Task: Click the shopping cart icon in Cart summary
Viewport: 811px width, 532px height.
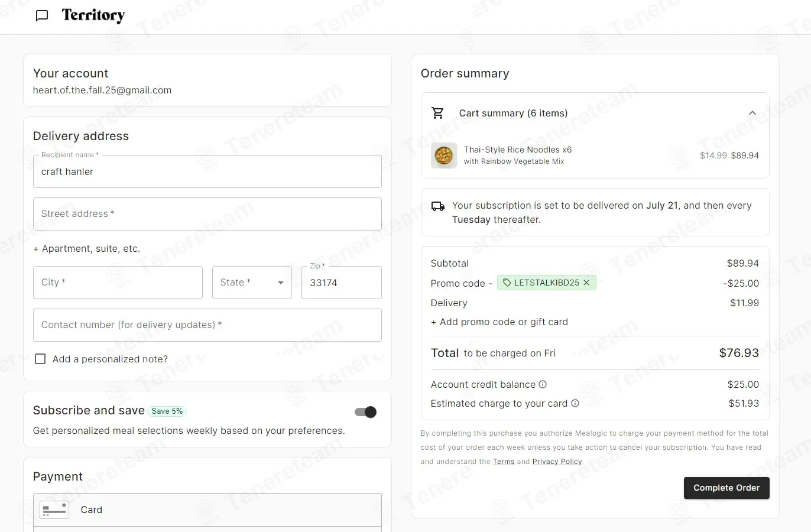Action: [437, 113]
